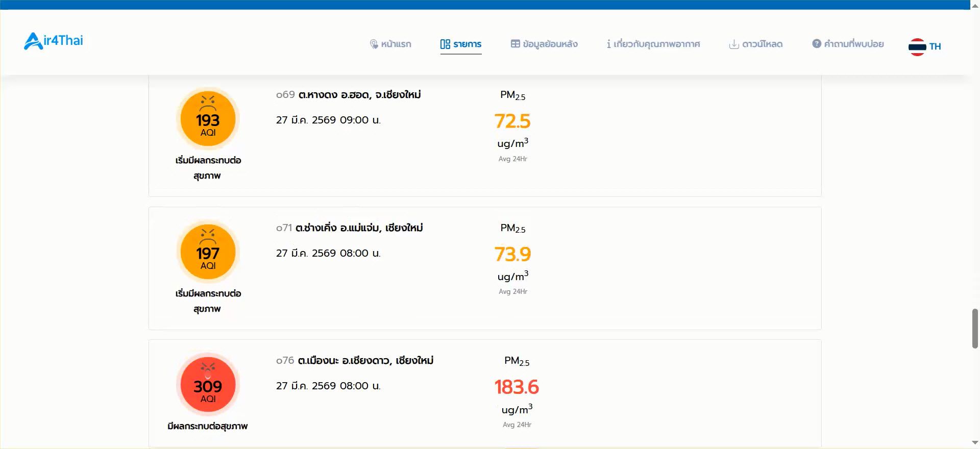Click the orange 193 AQI face badge

pyautogui.click(x=208, y=119)
